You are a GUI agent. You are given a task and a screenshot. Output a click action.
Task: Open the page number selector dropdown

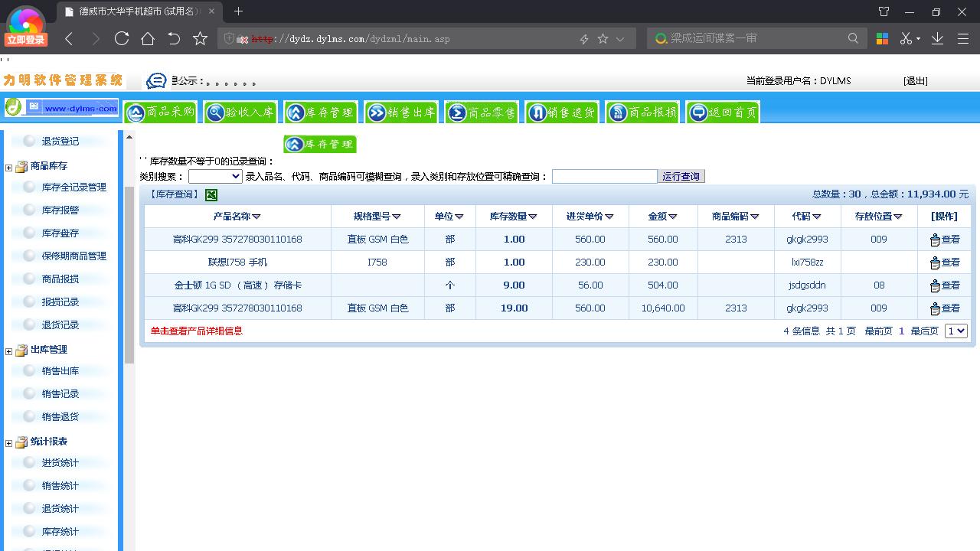tap(955, 331)
